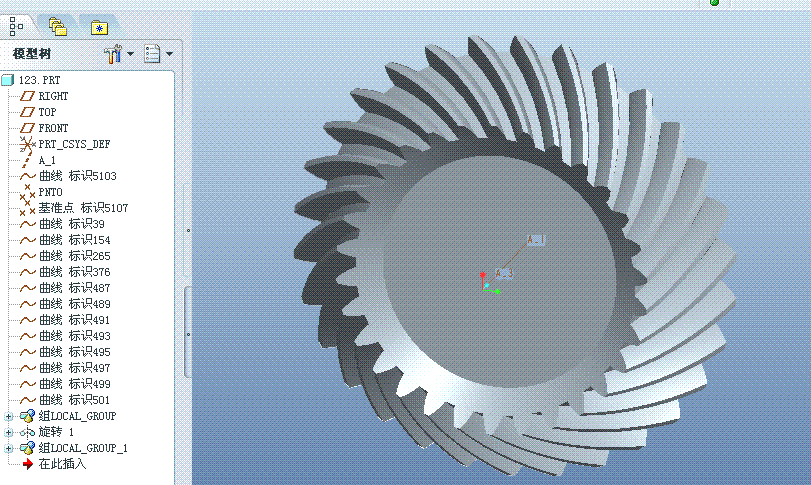Switch to the Model Tree navigator tab
This screenshot has height=485, width=811.
[x=16, y=26]
